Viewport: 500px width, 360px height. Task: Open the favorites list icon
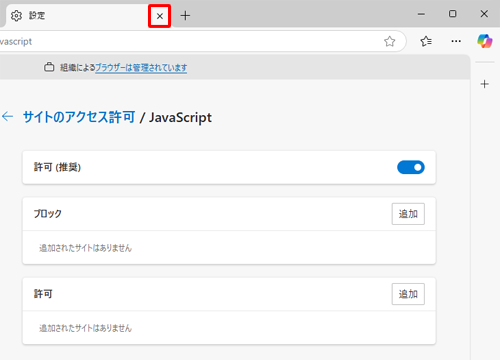pyautogui.click(x=426, y=41)
